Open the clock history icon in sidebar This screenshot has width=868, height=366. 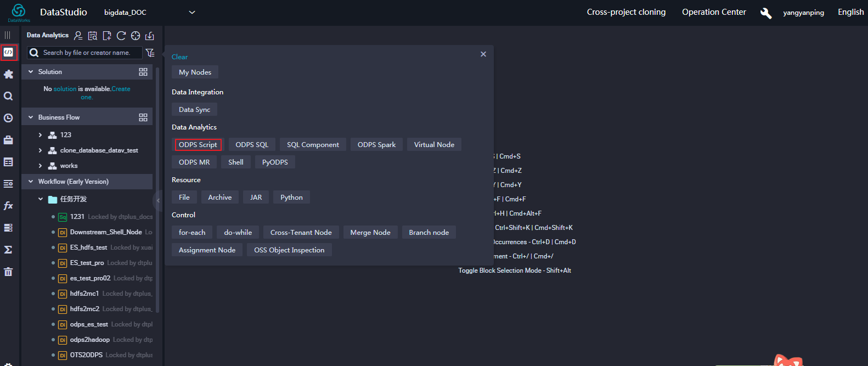[8, 118]
